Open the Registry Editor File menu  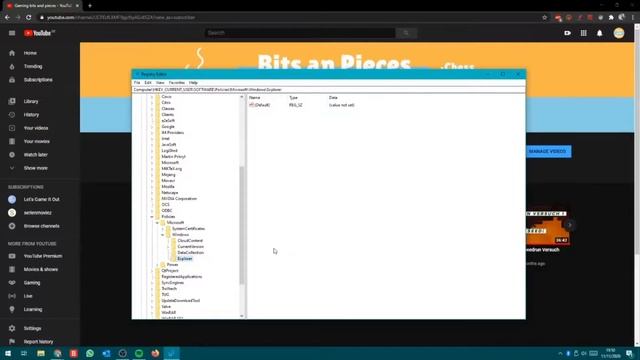(x=137, y=83)
